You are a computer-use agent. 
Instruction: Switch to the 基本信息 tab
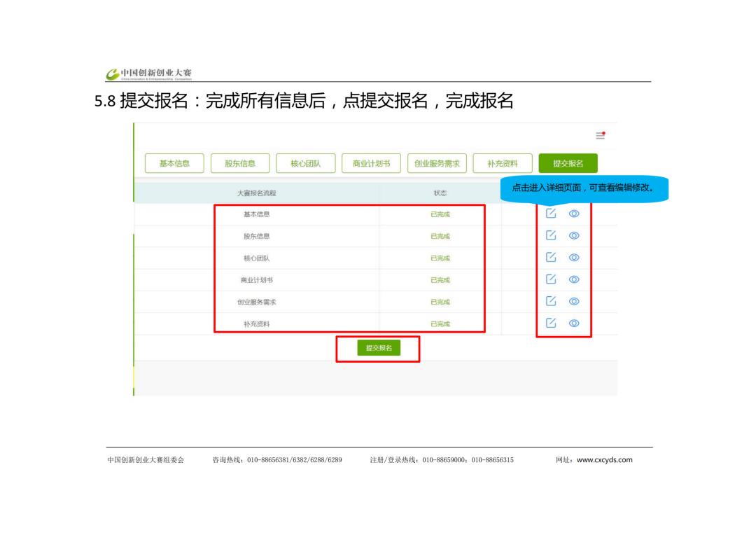click(x=174, y=163)
